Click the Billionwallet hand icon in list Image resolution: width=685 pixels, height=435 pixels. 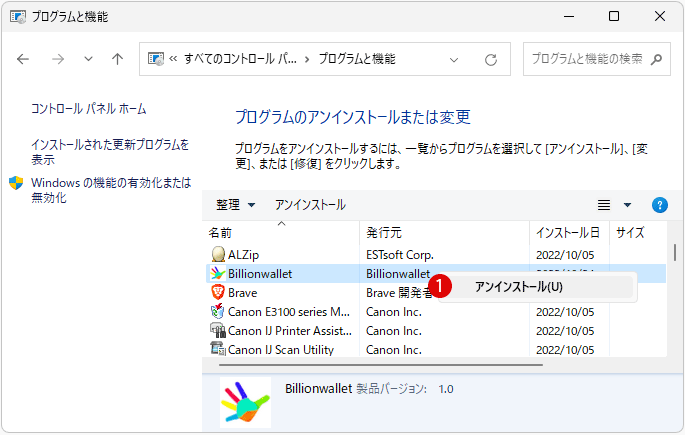click(x=218, y=273)
